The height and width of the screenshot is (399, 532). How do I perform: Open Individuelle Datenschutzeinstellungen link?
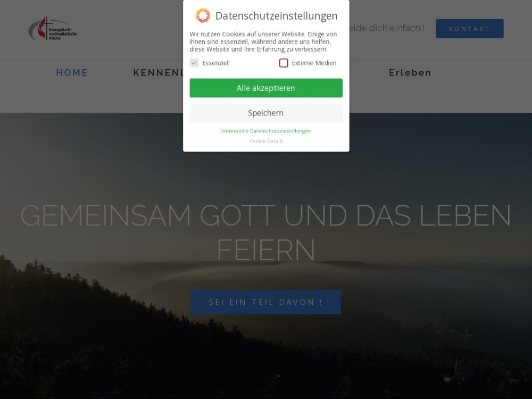click(x=266, y=131)
